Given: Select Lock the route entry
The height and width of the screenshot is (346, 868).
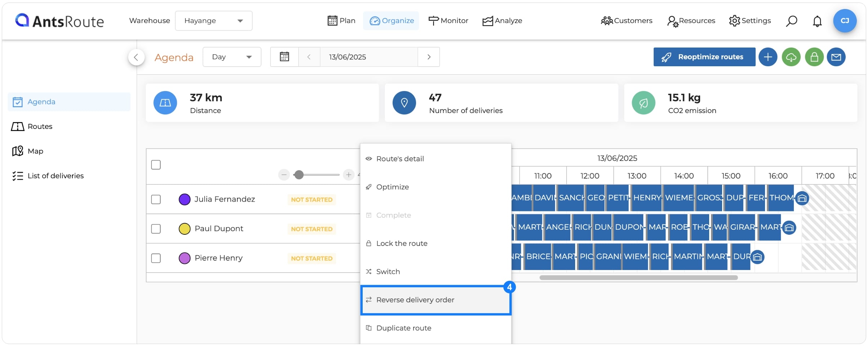Looking at the screenshot, I should point(436,243).
